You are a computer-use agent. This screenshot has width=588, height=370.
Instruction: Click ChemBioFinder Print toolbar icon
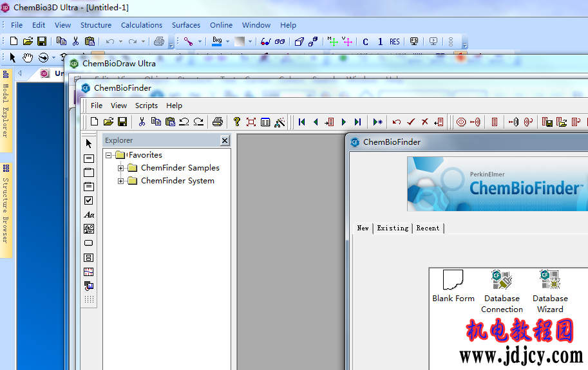point(218,122)
